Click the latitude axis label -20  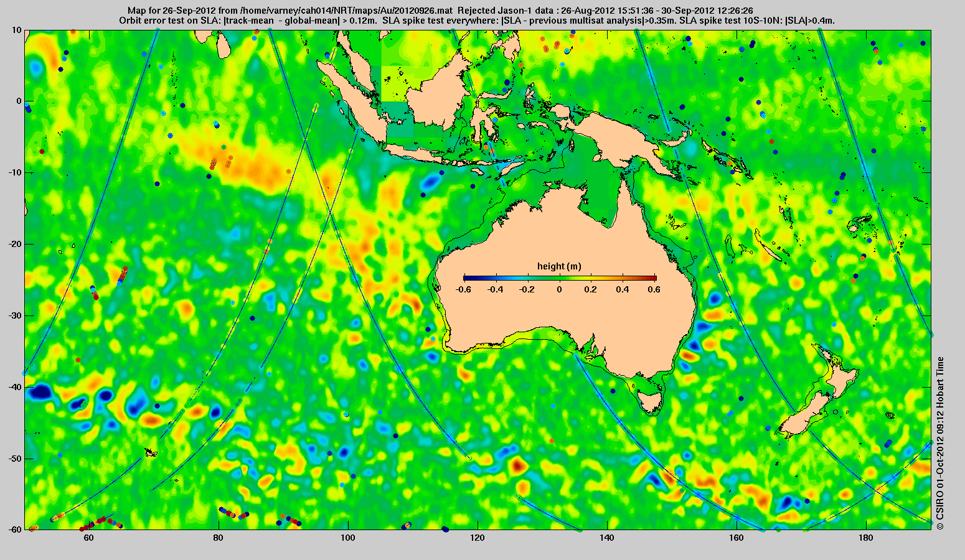coord(14,244)
